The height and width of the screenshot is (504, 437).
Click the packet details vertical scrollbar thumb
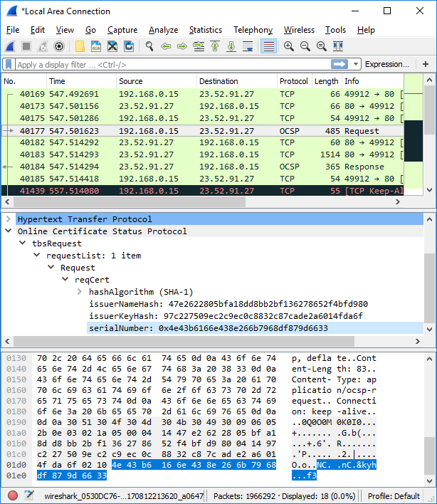click(x=429, y=288)
